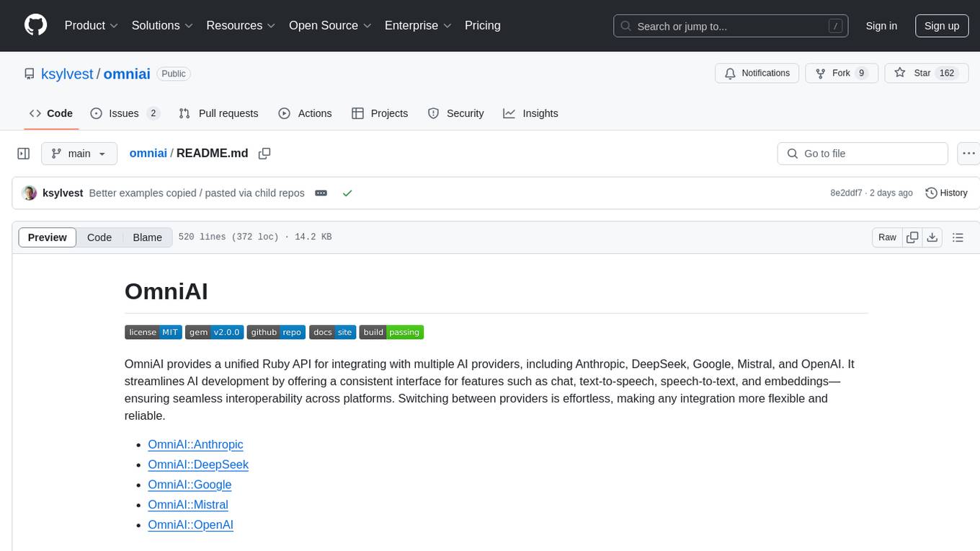Open the Issues tab
The height and width of the screenshot is (551, 980).
pyautogui.click(x=125, y=113)
